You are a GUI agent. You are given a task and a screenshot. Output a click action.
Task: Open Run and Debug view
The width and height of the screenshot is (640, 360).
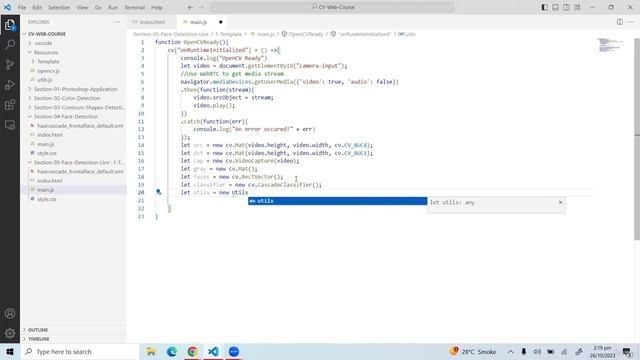coord(10,84)
